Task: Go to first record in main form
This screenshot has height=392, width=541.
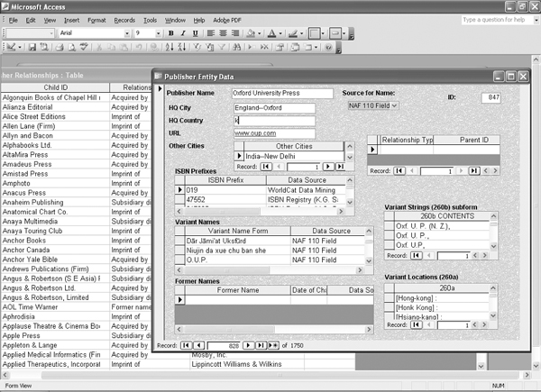Action: 186,345
